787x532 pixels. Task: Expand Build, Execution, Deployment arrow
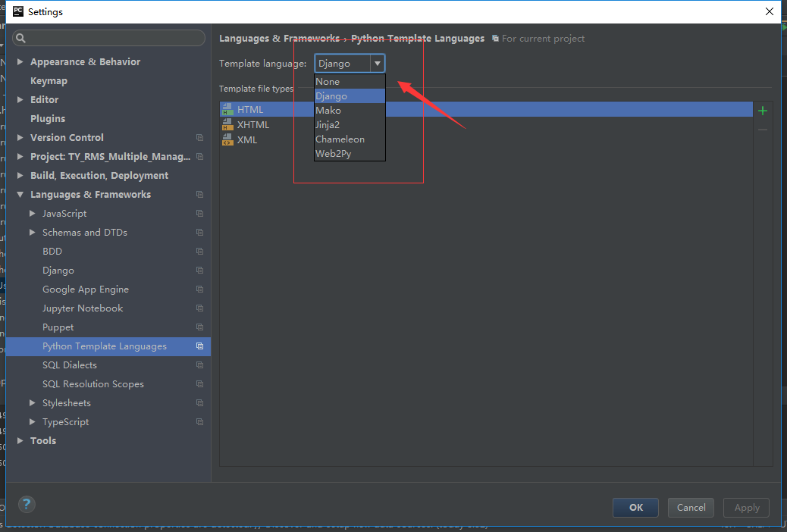[x=20, y=176]
